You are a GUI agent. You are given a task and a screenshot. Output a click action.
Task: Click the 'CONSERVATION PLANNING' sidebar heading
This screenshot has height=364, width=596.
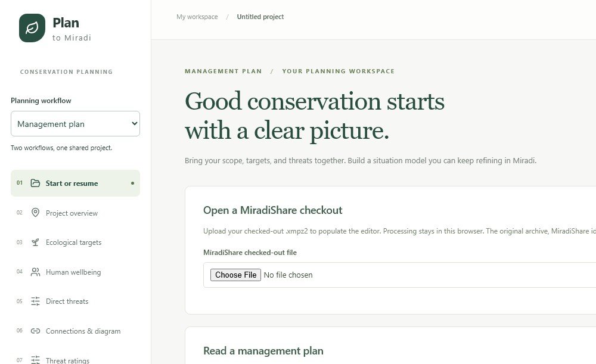(66, 72)
